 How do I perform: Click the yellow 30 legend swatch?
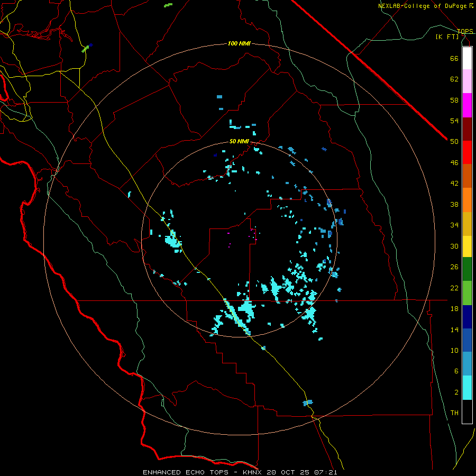(x=467, y=246)
